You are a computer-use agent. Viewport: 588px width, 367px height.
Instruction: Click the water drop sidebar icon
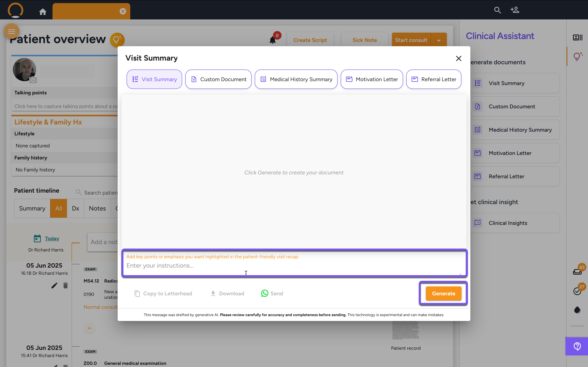click(577, 310)
